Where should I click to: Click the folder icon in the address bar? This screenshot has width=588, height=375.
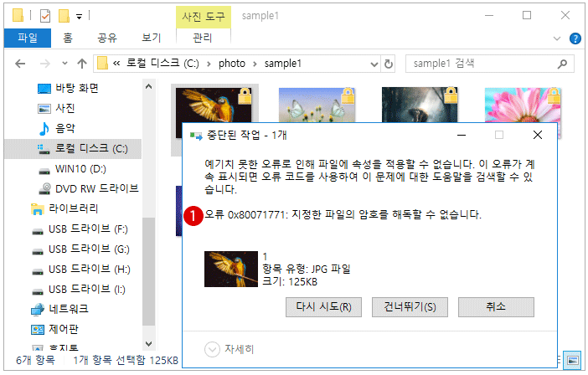click(x=102, y=64)
